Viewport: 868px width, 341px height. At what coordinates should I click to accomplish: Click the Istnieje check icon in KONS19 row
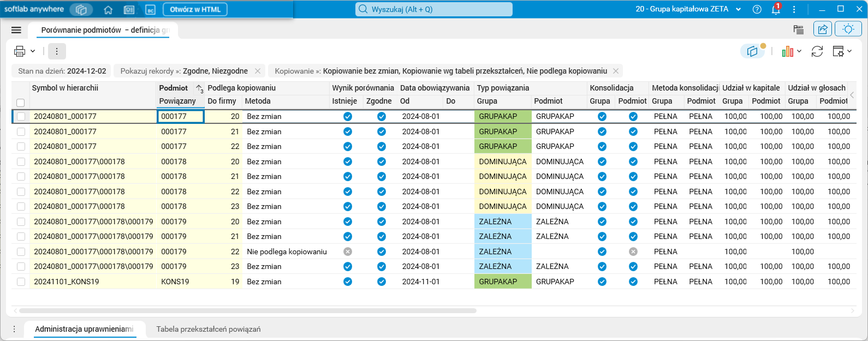[348, 282]
